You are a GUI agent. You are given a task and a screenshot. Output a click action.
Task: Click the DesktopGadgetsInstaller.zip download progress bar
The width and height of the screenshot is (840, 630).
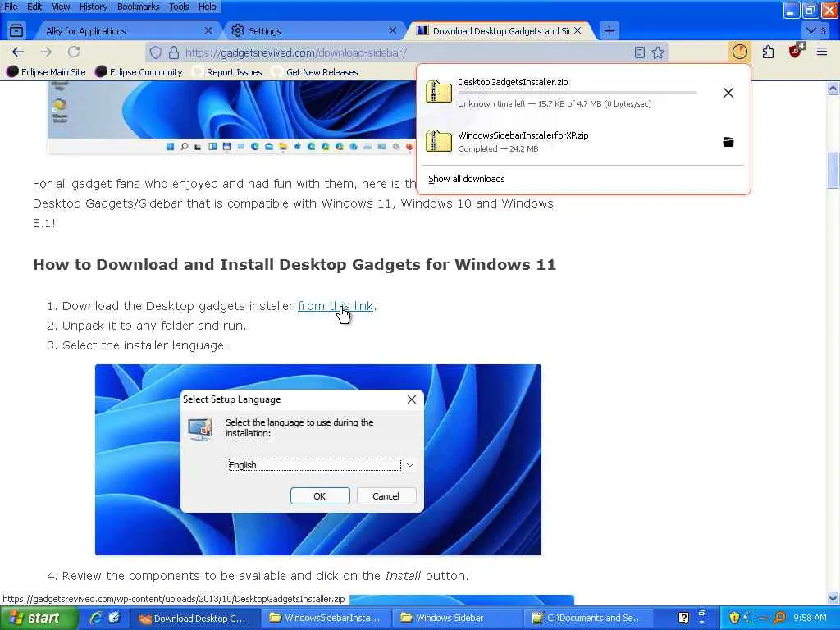click(577, 93)
